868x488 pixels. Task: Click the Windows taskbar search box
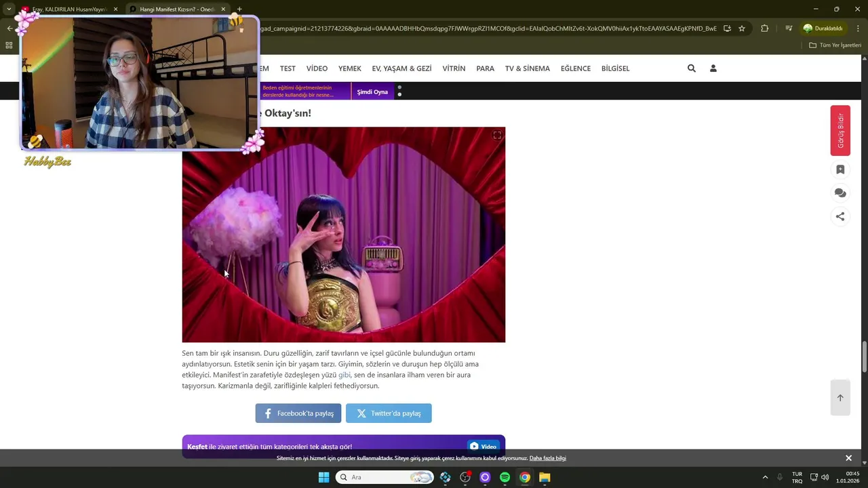coord(385,477)
